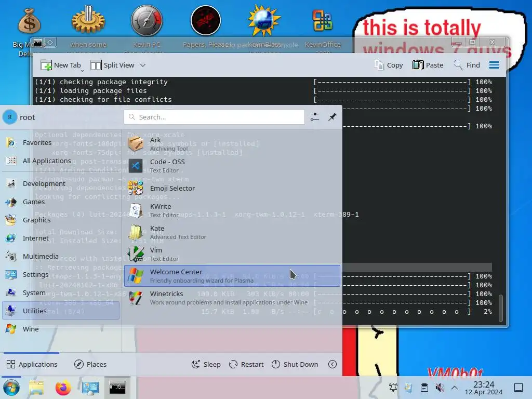
Task: Open notifications bell in tray
Action: [393, 387]
